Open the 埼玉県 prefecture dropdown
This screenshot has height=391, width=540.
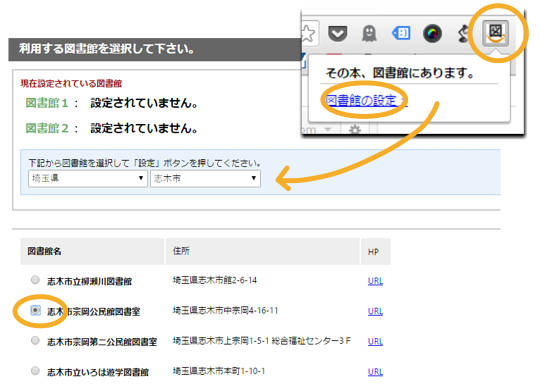click(88, 178)
